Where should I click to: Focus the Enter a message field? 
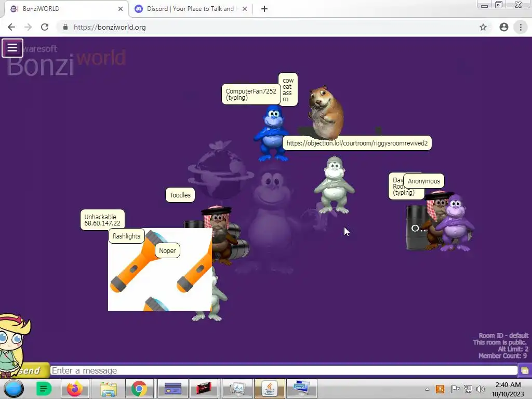point(284,370)
